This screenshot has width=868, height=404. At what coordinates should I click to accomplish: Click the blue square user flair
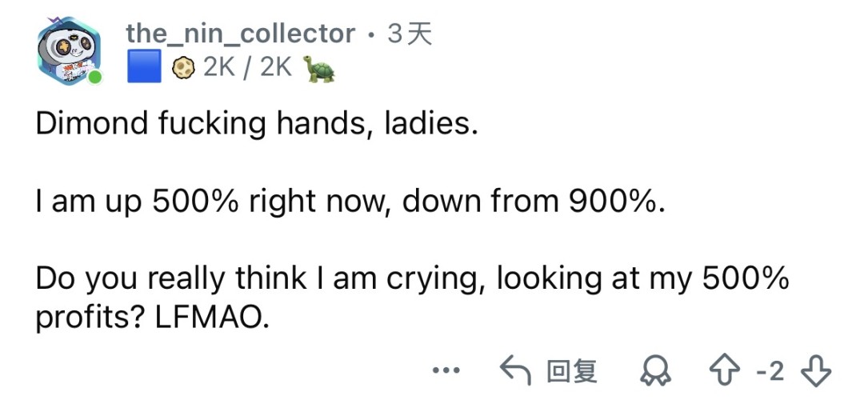[x=145, y=69]
